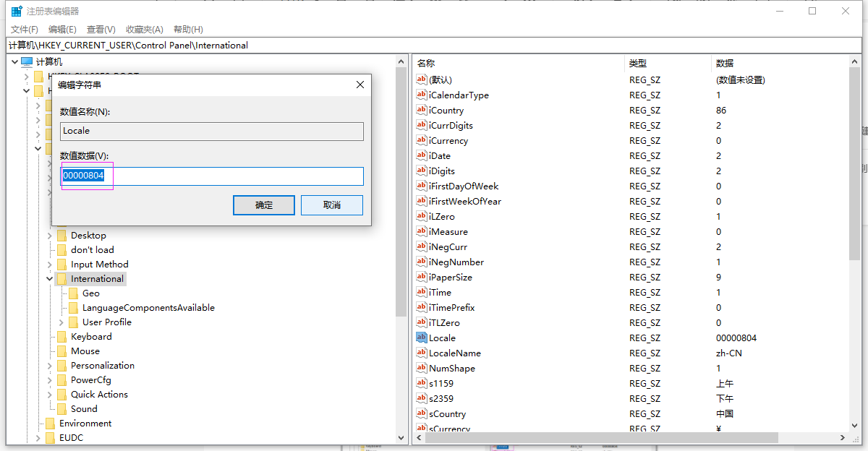868x451 pixels.
Task: Expand the Quick Actions node
Action: [x=49, y=394]
